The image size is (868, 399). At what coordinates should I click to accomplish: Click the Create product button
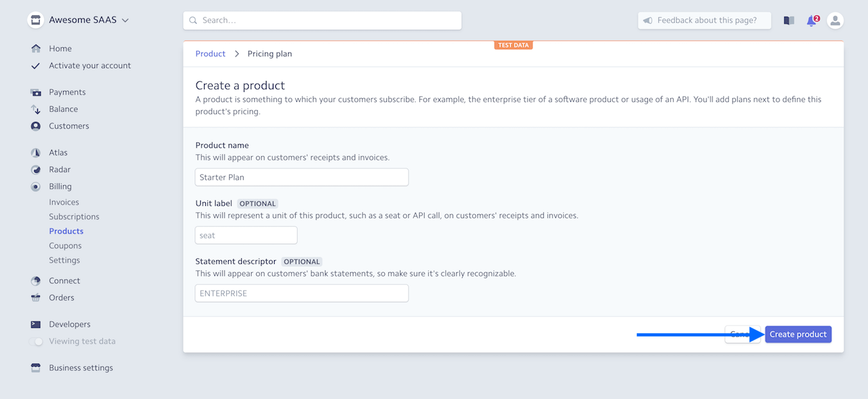click(798, 335)
